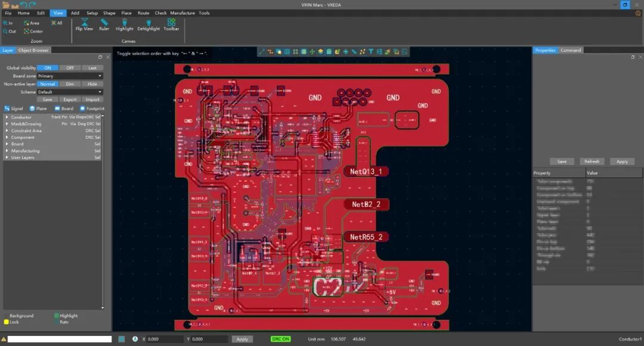644x346 pixels.
Task: Zoom Out of the canvas
Action: [10, 31]
